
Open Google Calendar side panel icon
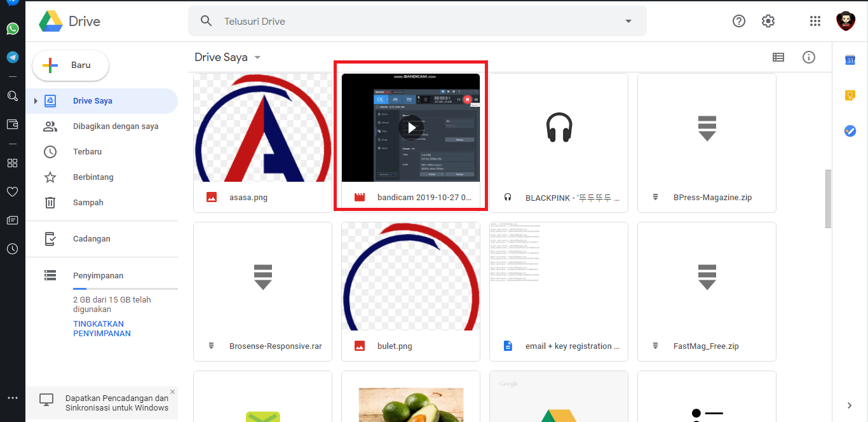tap(850, 60)
